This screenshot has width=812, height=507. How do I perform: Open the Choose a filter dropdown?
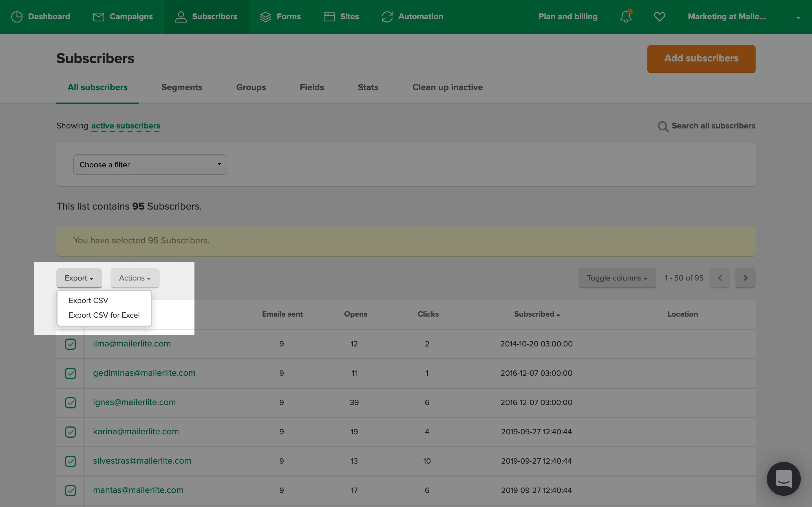click(150, 164)
